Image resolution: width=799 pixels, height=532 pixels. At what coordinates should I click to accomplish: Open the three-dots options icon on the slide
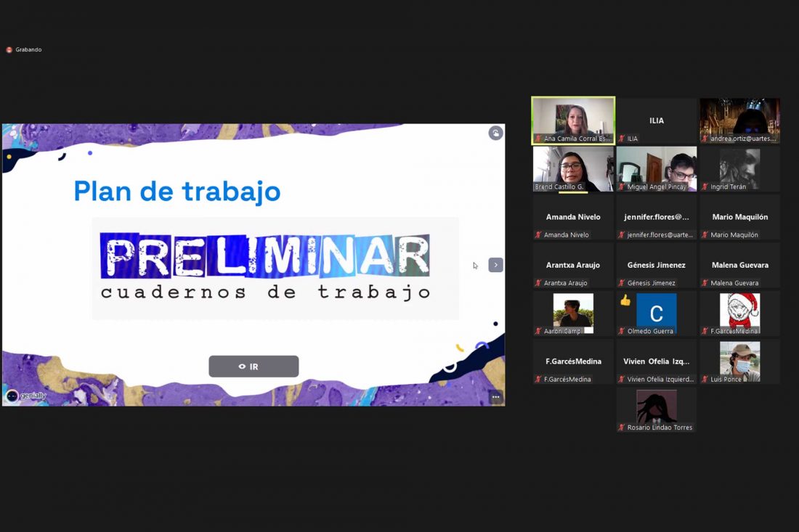point(495,396)
